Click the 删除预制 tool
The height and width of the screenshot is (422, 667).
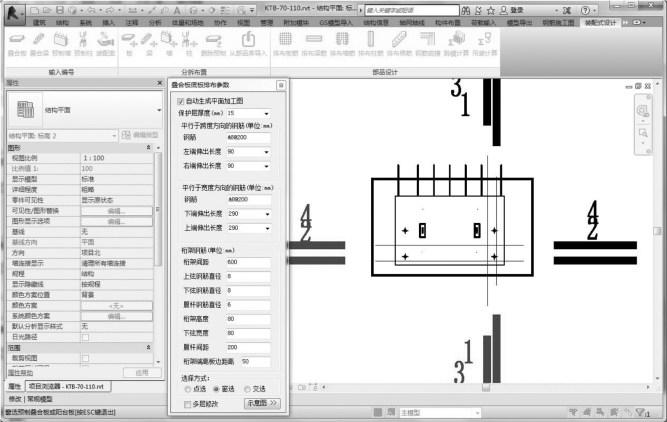click(x=213, y=45)
